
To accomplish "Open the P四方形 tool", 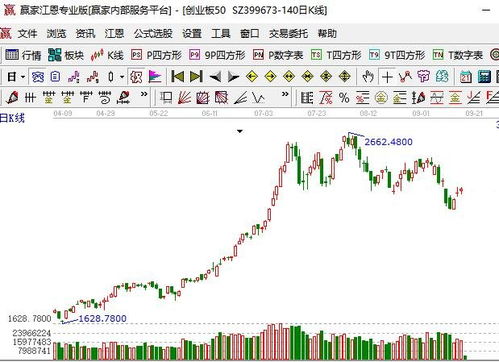I will 156,55.
